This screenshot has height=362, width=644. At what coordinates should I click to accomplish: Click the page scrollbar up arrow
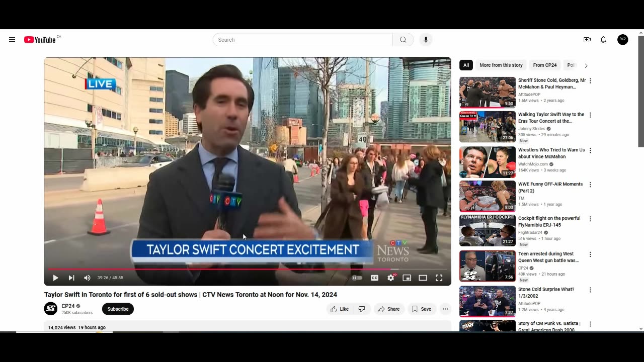pyautogui.click(x=640, y=33)
